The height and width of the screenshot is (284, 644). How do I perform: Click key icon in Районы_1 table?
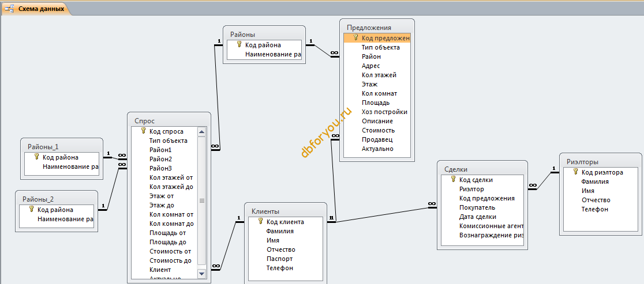(37, 157)
